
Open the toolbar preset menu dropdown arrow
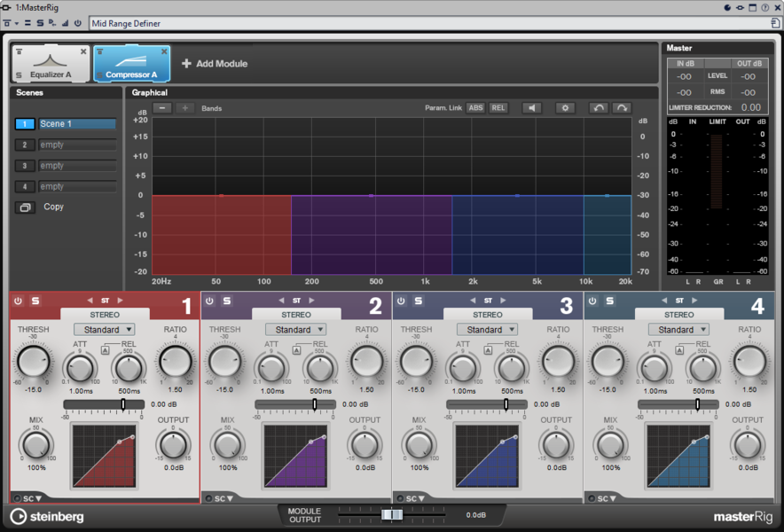click(x=17, y=23)
